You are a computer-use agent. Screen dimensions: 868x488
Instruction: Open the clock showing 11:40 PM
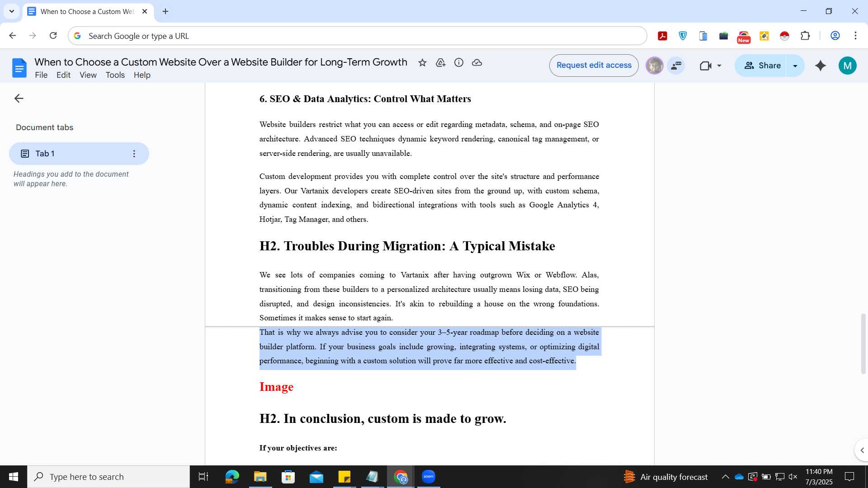(x=819, y=477)
